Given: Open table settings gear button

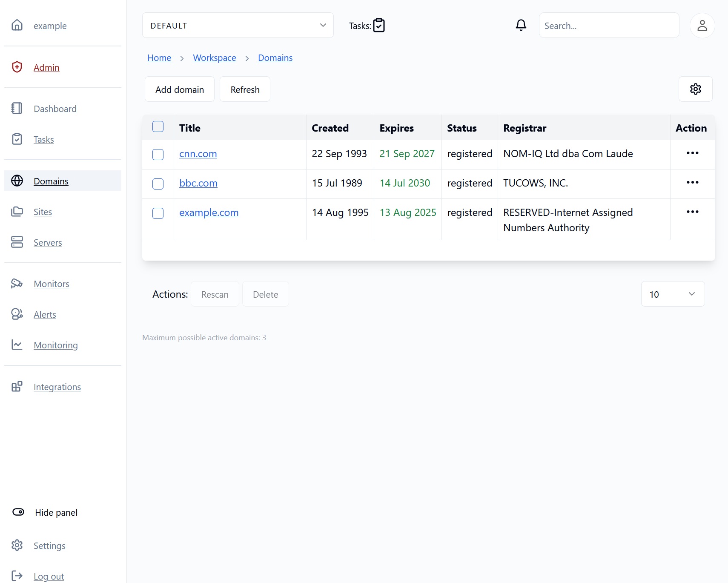Looking at the screenshot, I should pos(696,89).
